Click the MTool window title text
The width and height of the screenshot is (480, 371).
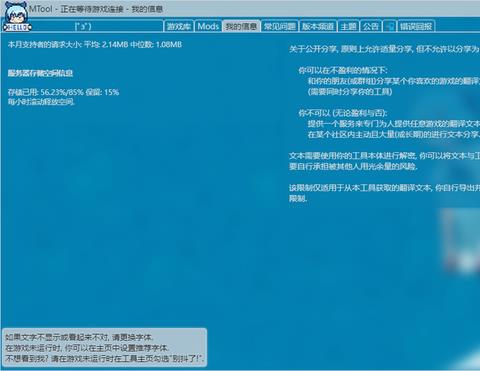(96, 9)
